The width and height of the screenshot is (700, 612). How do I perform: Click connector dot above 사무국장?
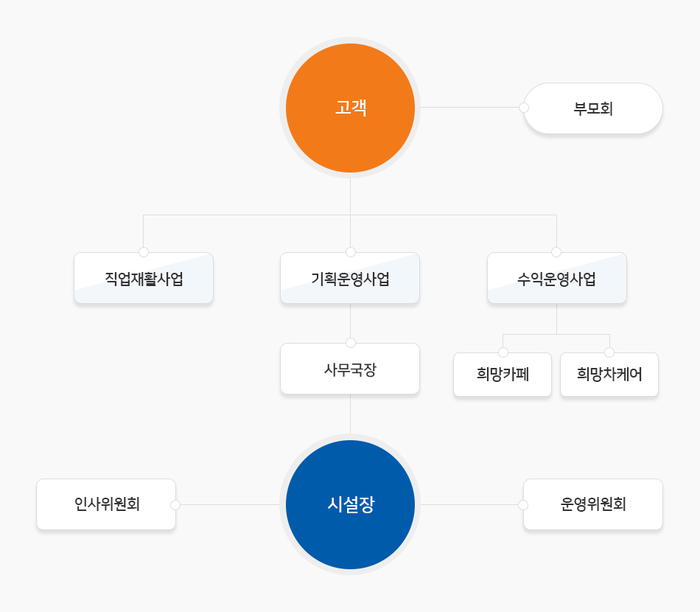click(351, 343)
